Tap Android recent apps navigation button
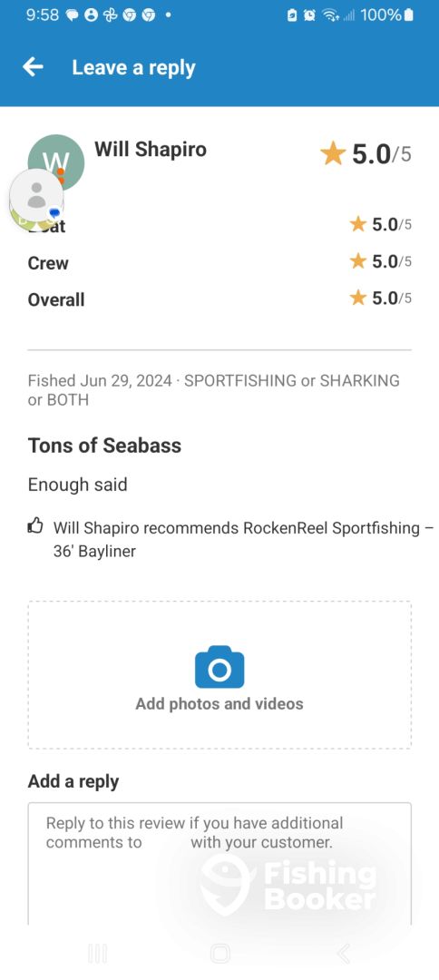The height and width of the screenshot is (980, 439). (97, 953)
